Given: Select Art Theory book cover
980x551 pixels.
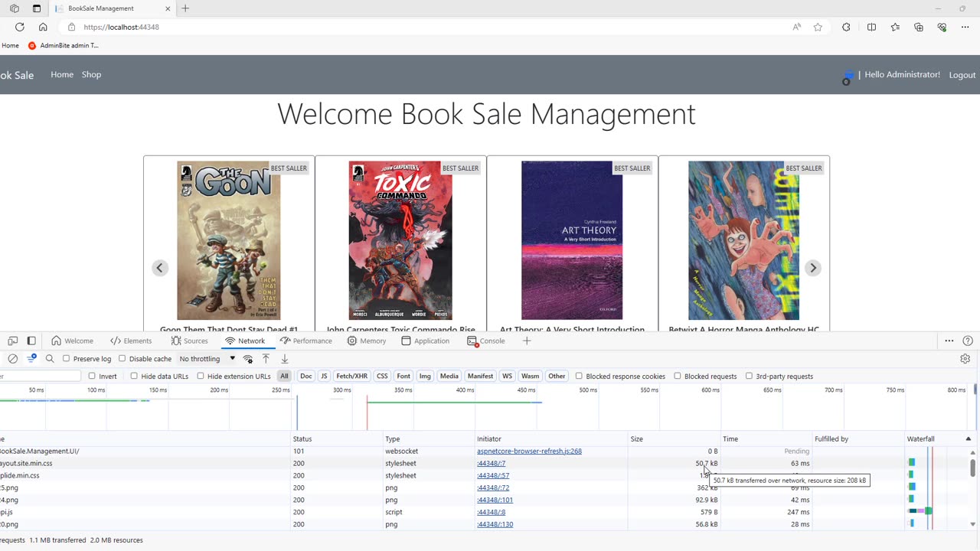Looking at the screenshot, I should pyautogui.click(x=572, y=240).
